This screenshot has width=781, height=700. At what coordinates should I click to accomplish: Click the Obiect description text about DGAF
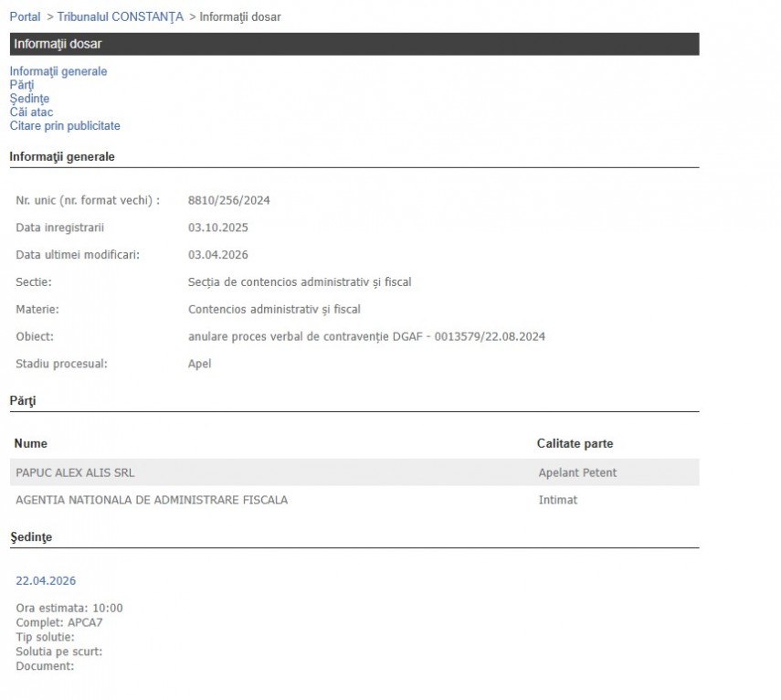[366, 336]
